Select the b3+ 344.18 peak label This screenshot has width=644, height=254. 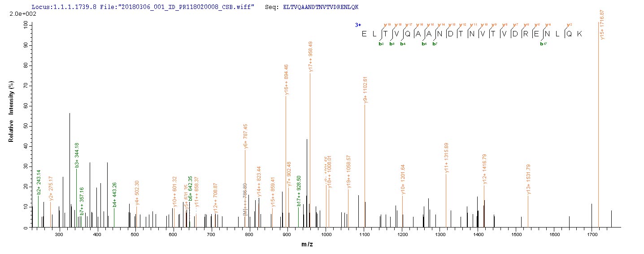pos(77,155)
